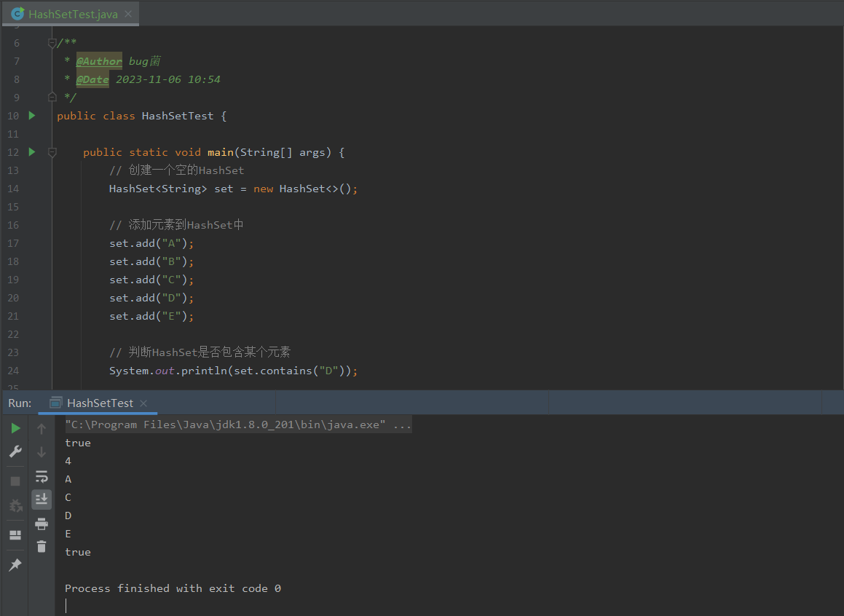Click console output letter 'C'
The image size is (844, 616).
pos(68,497)
